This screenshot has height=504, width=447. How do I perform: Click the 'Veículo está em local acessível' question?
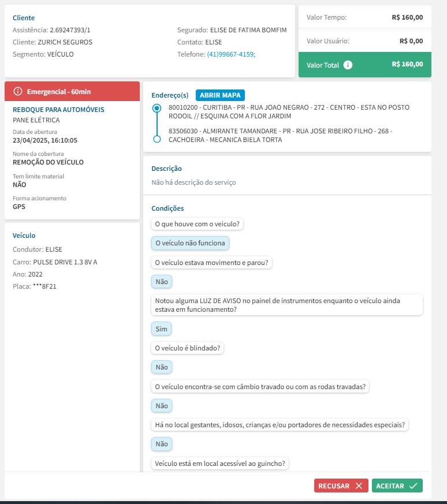(x=221, y=464)
